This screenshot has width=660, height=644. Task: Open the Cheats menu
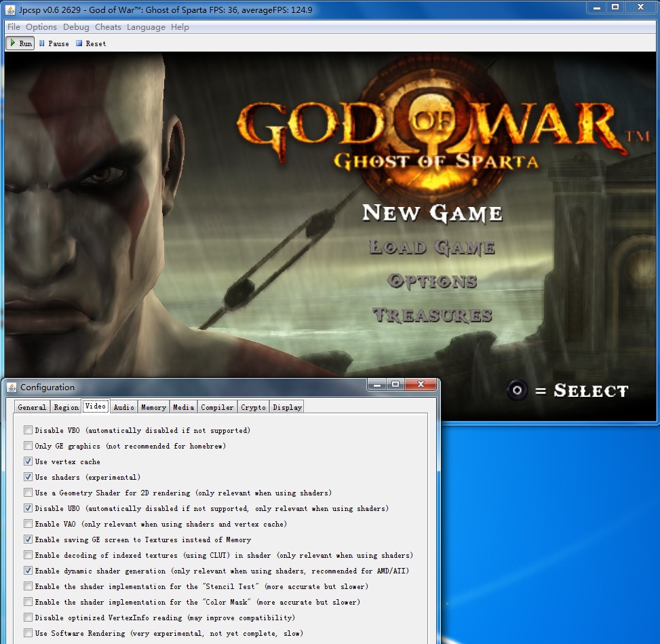click(x=108, y=27)
